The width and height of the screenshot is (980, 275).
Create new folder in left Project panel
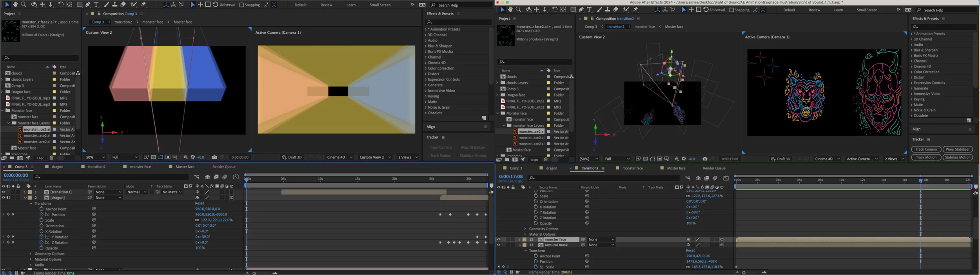pyautogui.click(x=12, y=158)
